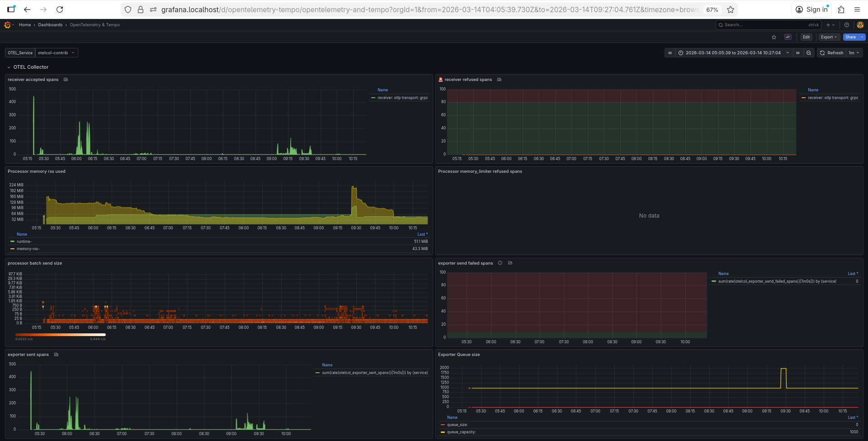
Task: Click the queue capacity spike near 09:30
Action: pyautogui.click(x=783, y=378)
